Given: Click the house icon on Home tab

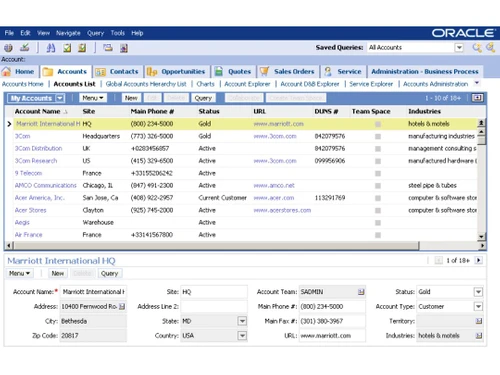Looking at the screenshot, I should coord(6,71).
